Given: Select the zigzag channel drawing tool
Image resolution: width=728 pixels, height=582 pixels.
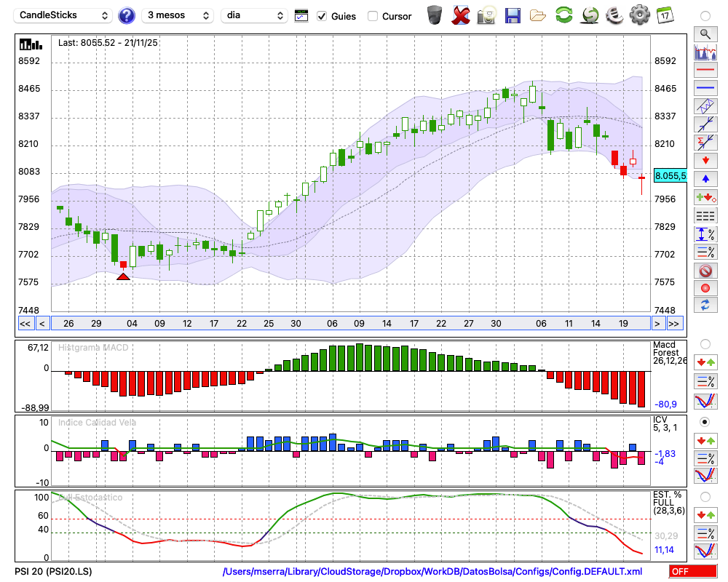Looking at the screenshot, I should (705, 106).
